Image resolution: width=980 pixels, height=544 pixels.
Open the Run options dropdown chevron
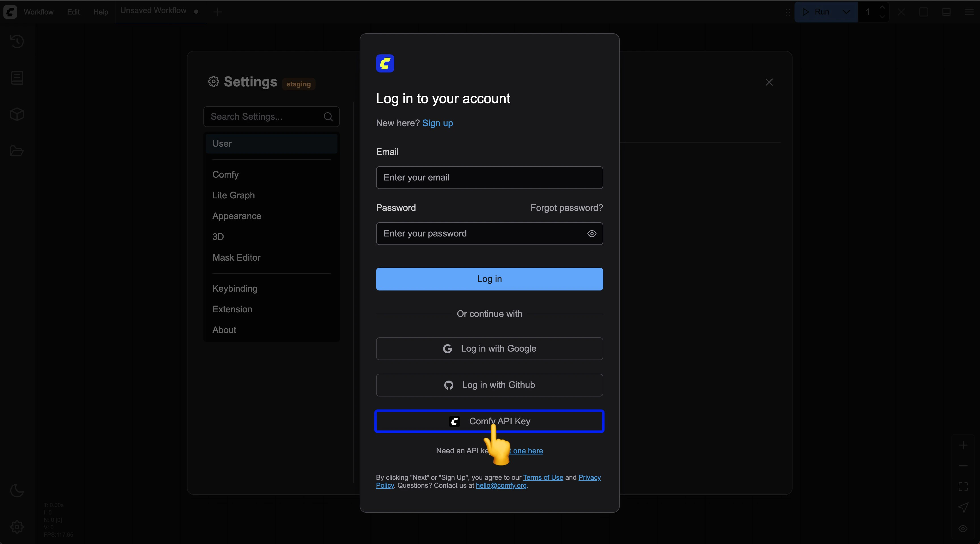[846, 12]
